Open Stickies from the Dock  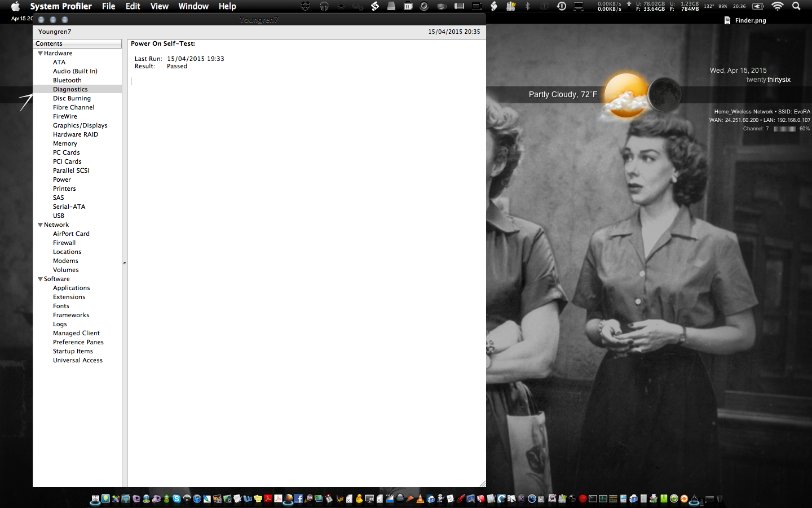[x=258, y=498]
